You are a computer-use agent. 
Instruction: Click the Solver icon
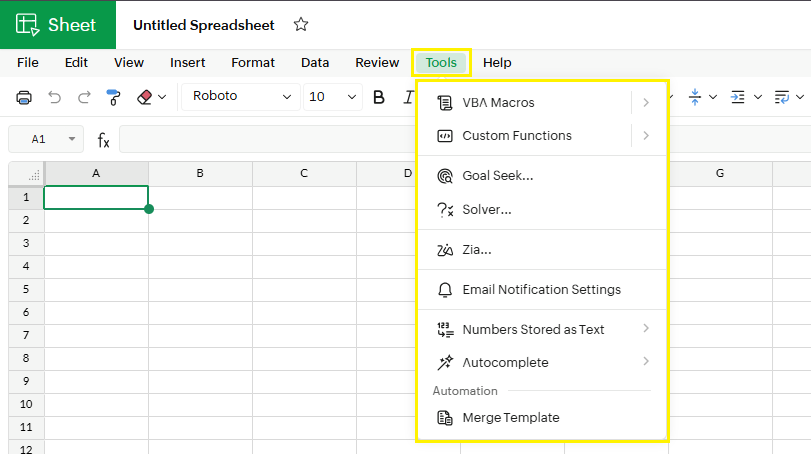tap(445, 209)
